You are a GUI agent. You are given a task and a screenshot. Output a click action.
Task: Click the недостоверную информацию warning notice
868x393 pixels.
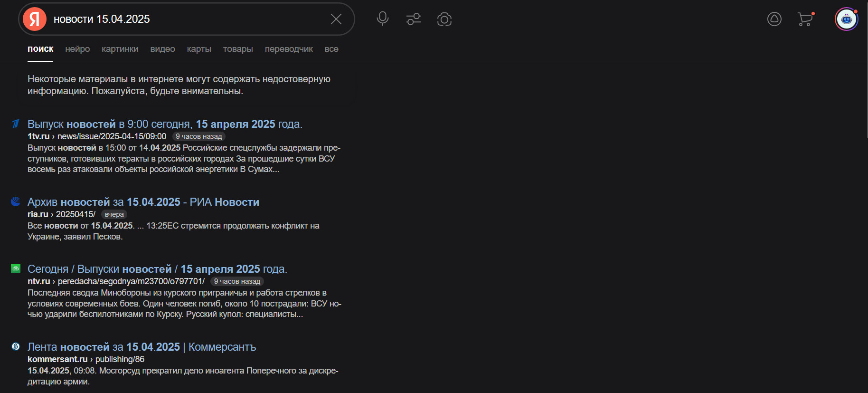179,85
